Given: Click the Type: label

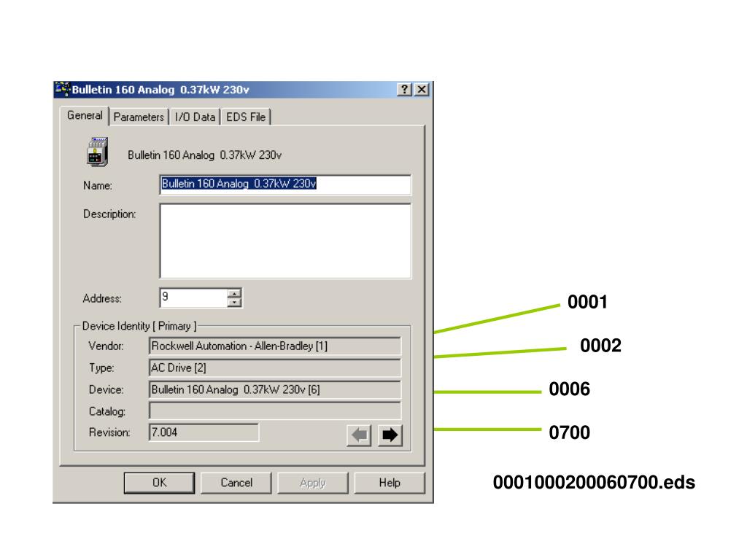Looking at the screenshot, I should 101,368.
